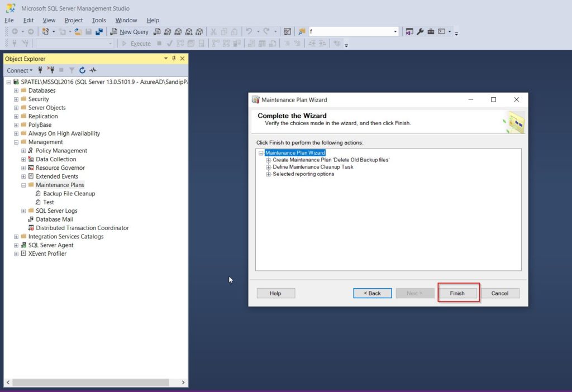Expand the Security node

coord(16,99)
